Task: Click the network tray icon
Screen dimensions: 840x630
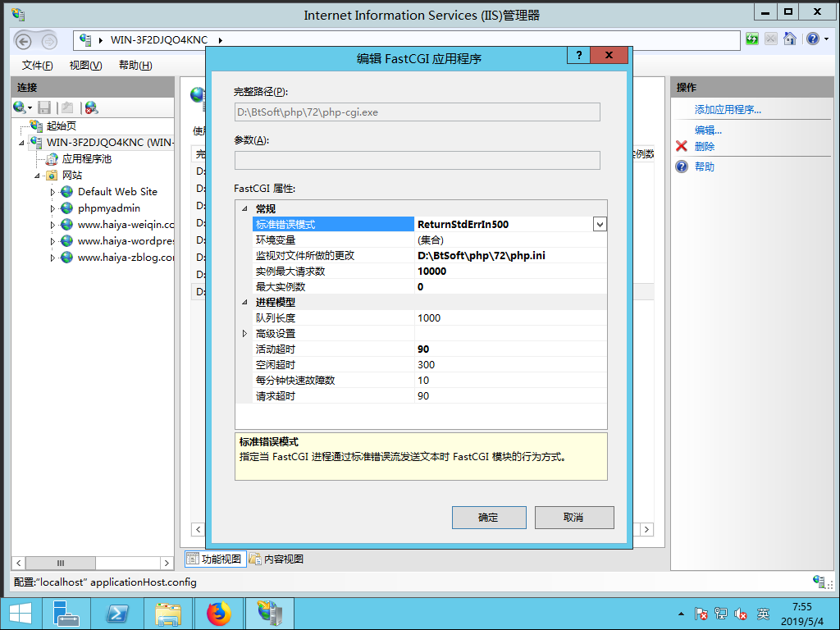Action: [x=720, y=614]
